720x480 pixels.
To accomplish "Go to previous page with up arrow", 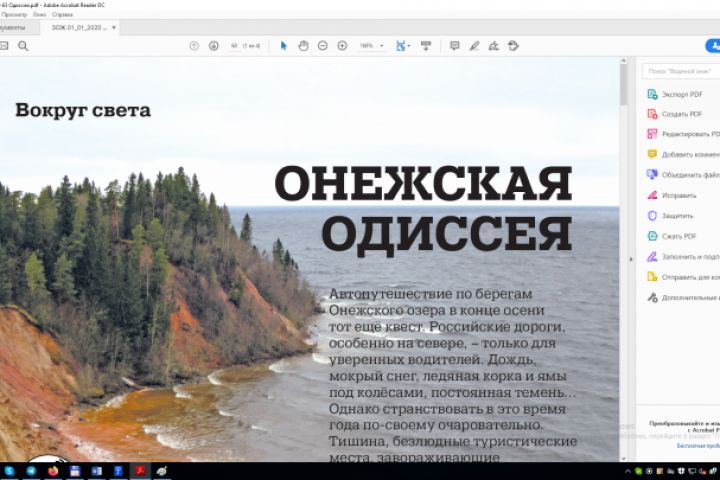I will click(x=194, y=46).
